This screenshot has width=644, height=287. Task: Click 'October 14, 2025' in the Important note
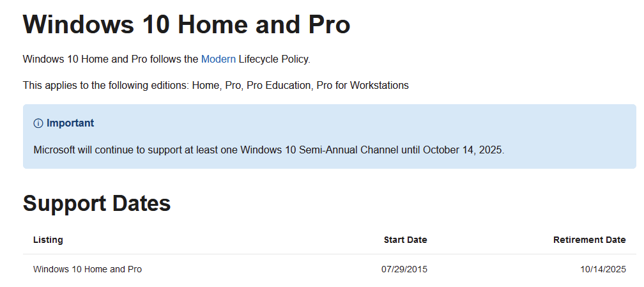463,150
